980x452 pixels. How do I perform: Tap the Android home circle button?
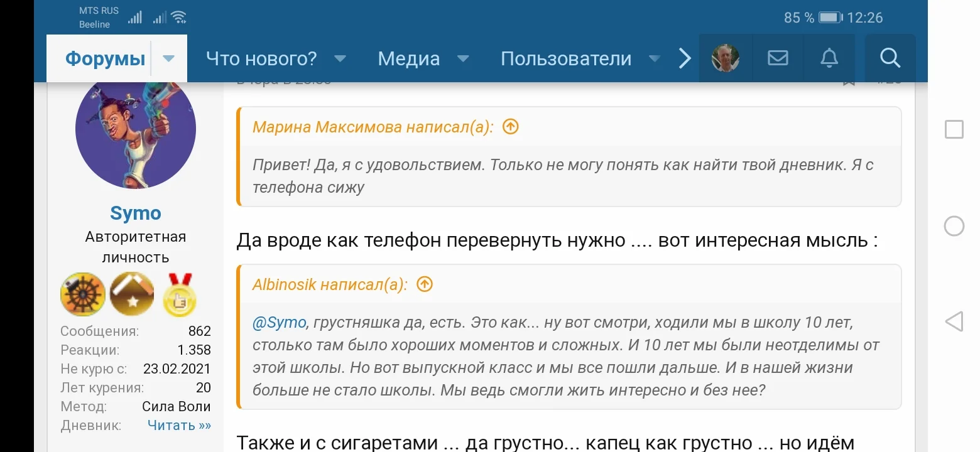[x=955, y=225]
